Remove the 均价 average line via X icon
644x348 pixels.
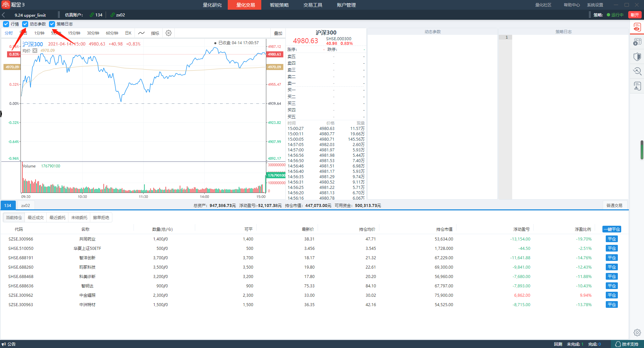pos(35,51)
